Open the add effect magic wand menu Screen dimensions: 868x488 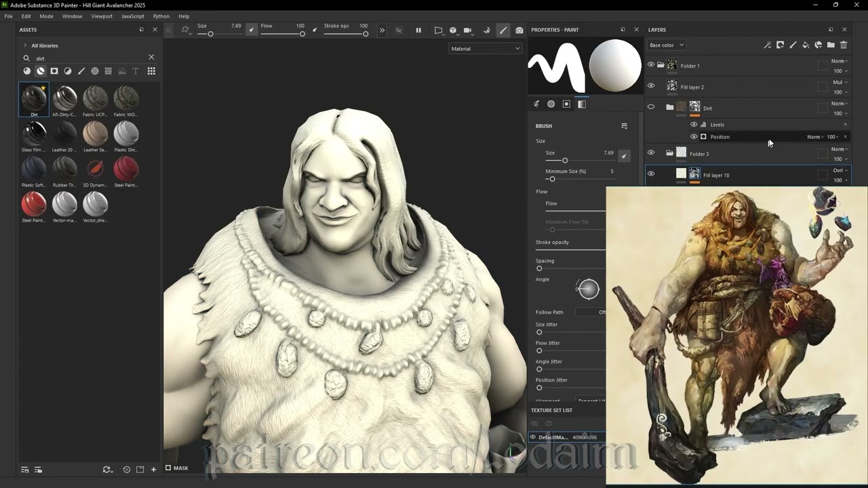(x=768, y=45)
